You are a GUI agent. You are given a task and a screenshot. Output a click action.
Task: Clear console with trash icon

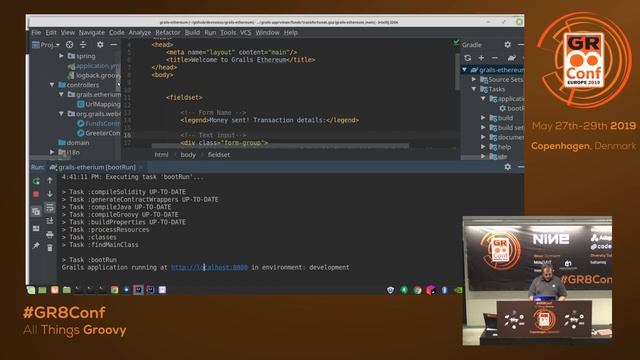[50, 248]
